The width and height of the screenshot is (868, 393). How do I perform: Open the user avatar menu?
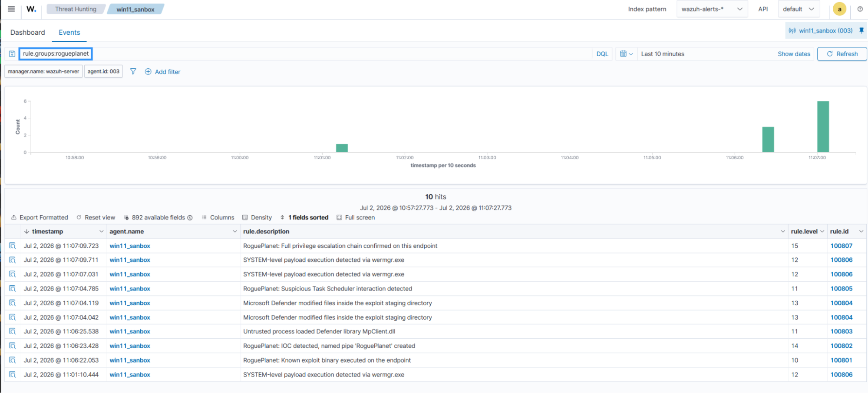[839, 9]
